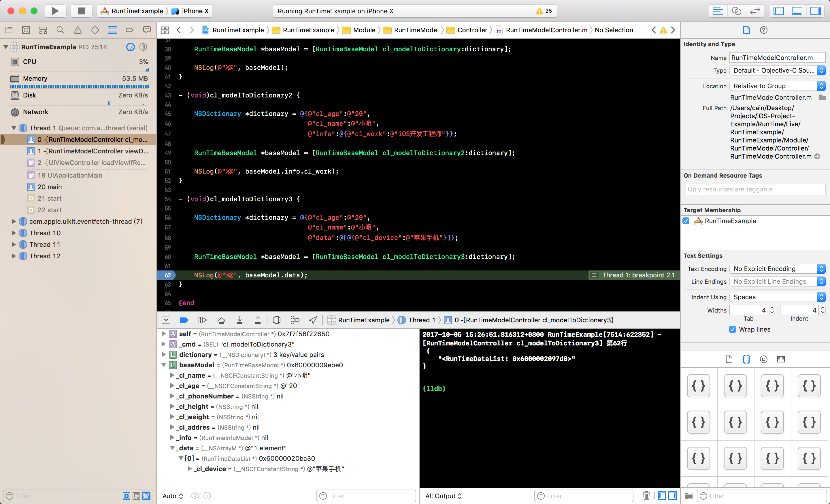The width and height of the screenshot is (830, 504).
Task: Uncheck RunTimeExample target membership
Action: tap(686, 221)
